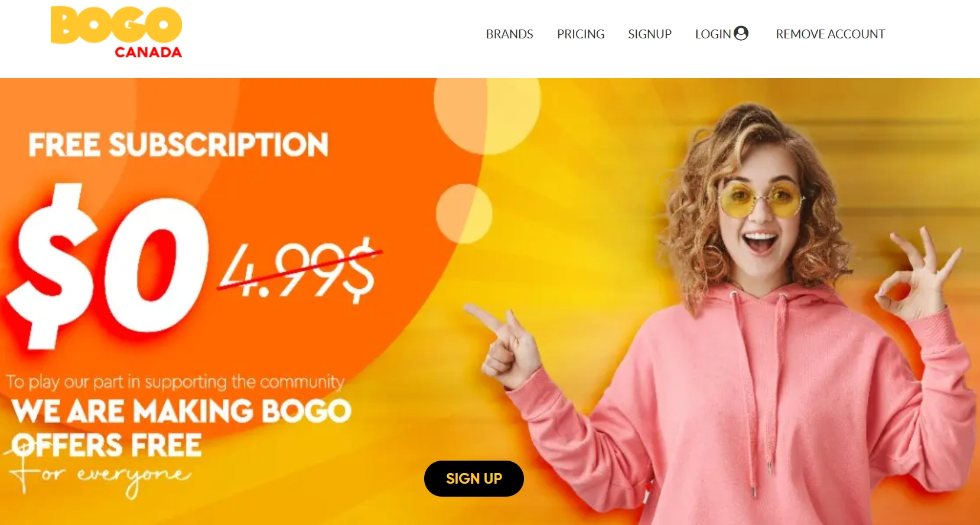
Task: Click the 'WE ARE MAKING BOGO' text
Action: point(182,411)
